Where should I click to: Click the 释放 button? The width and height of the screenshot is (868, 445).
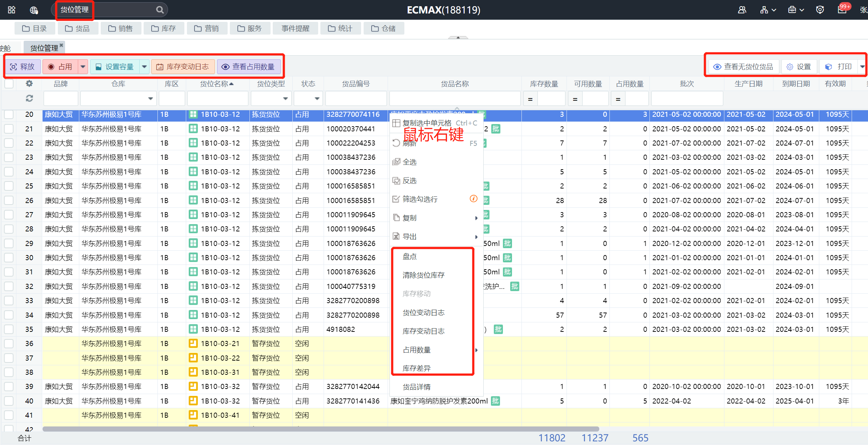(22, 67)
